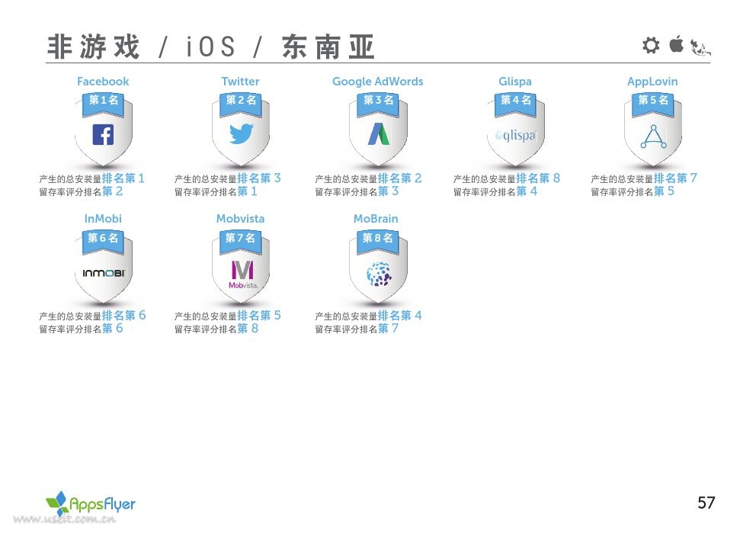The image size is (756, 533).
Task: Click MoBrain's 留存率评分排名第 7 line
Action: [357, 329]
